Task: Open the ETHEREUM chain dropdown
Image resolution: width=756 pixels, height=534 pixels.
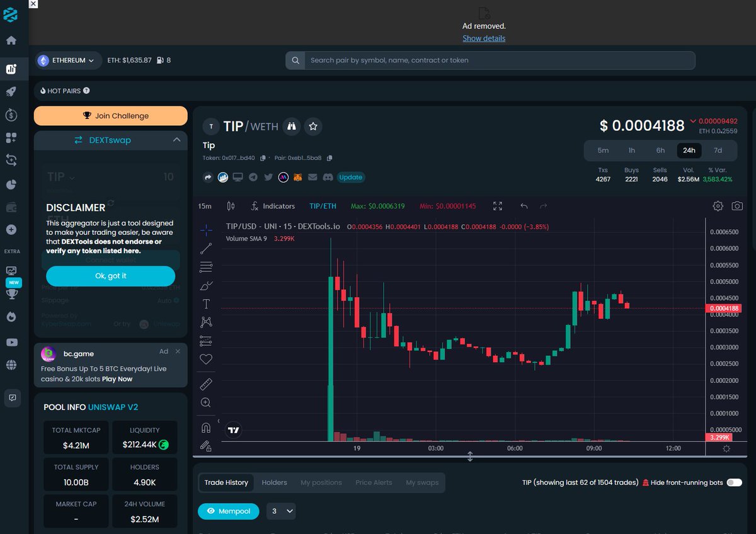Action: coord(68,60)
